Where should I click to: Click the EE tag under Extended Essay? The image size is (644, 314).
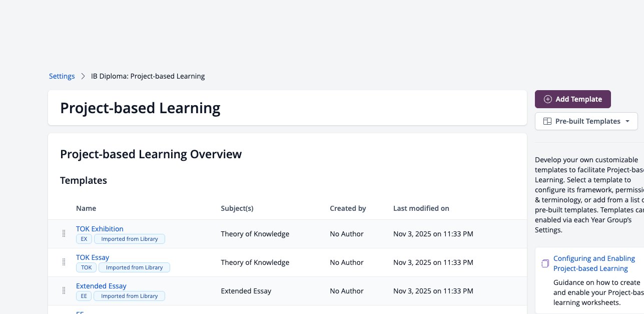[x=84, y=296]
